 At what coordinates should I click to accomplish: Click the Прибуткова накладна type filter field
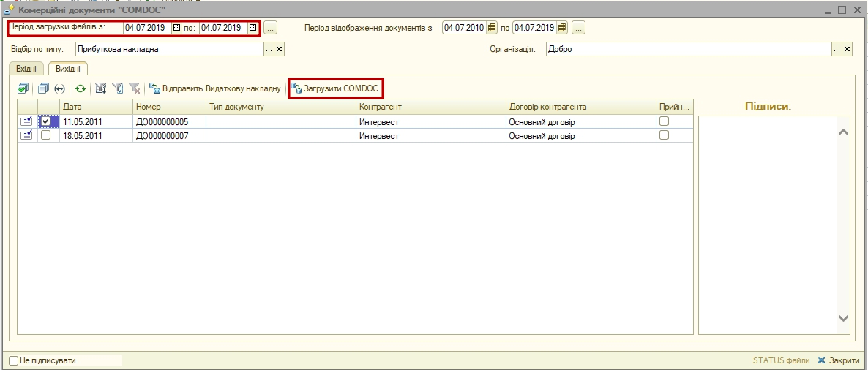[170, 49]
